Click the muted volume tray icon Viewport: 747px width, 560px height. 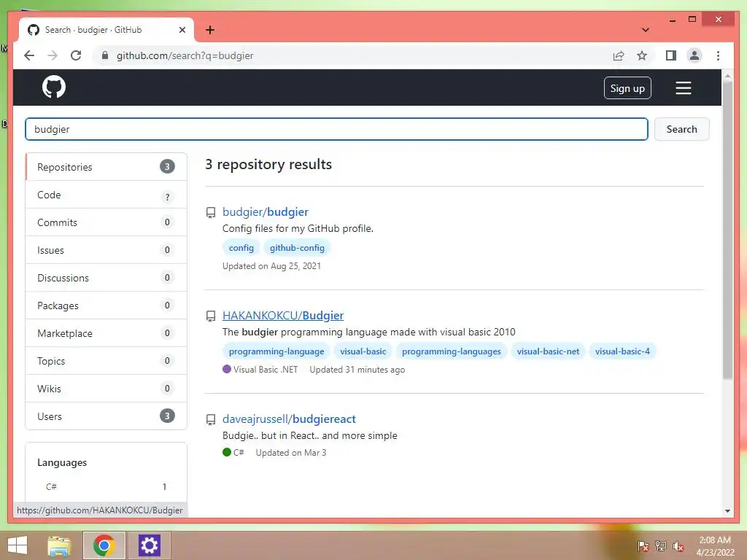coord(678,546)
